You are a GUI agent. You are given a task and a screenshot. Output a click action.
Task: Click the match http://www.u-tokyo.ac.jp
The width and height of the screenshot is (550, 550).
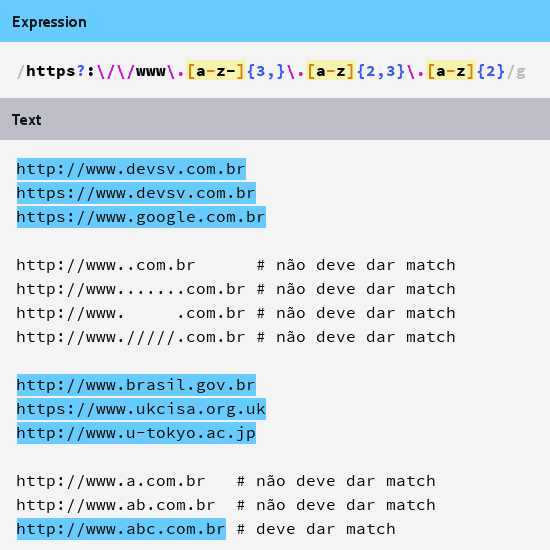[136, 433]
